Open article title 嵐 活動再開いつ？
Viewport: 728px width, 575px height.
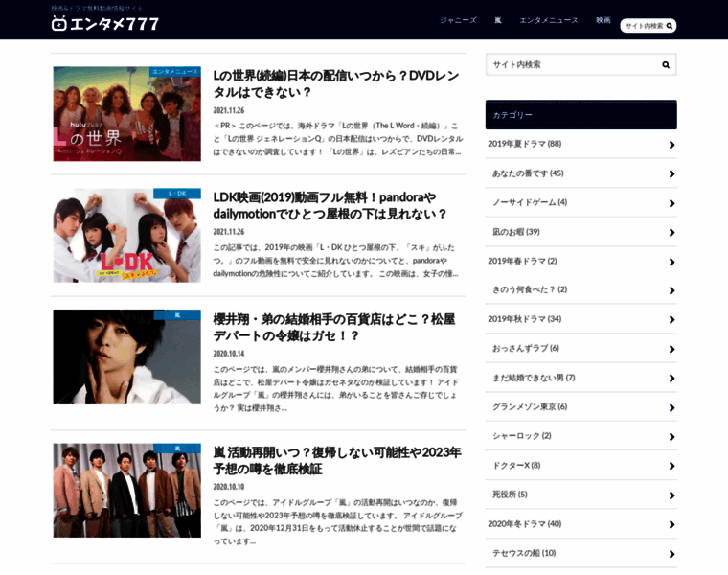pyautogui.click(x=337, y=461)
